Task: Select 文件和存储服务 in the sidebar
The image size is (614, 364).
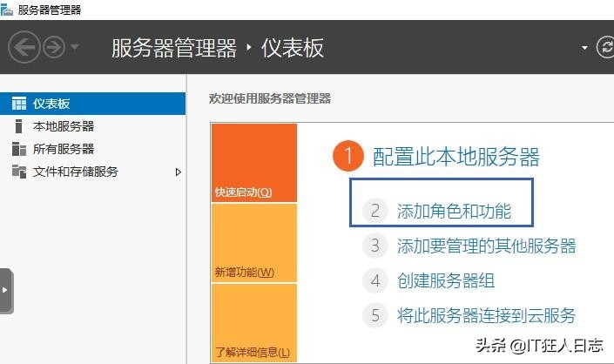Action: [x=93, y=172]
